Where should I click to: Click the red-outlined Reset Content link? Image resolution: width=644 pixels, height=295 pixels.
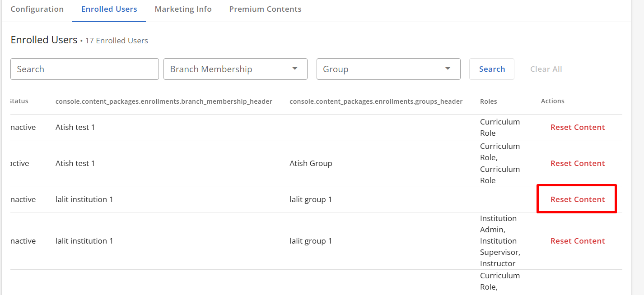(x=578, y=199)
